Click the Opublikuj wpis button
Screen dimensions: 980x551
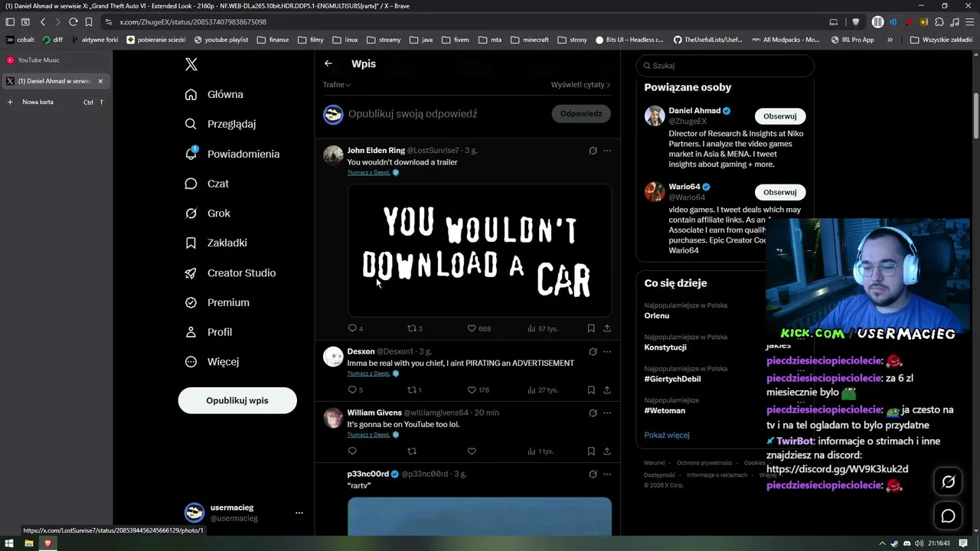pos(237,400)
